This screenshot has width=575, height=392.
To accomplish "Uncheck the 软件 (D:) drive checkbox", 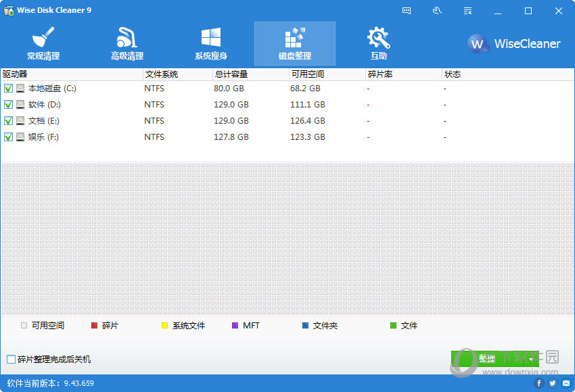I will coord(8,105).
